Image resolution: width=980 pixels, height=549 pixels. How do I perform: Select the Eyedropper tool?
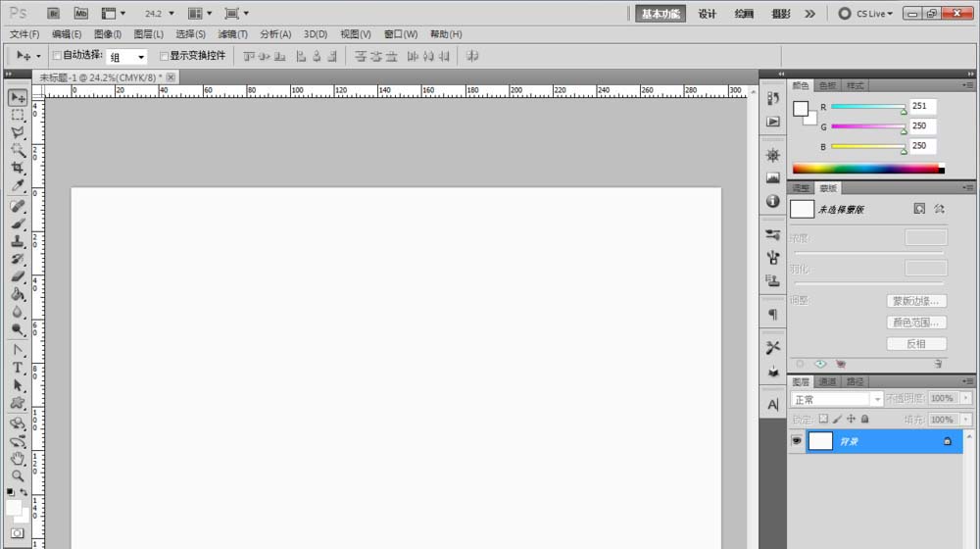coord(18,186)
